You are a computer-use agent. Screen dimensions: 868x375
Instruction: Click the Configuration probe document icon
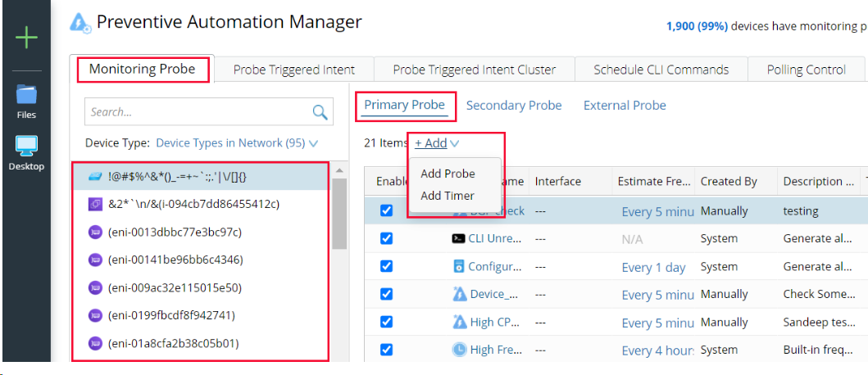(459, 267)
